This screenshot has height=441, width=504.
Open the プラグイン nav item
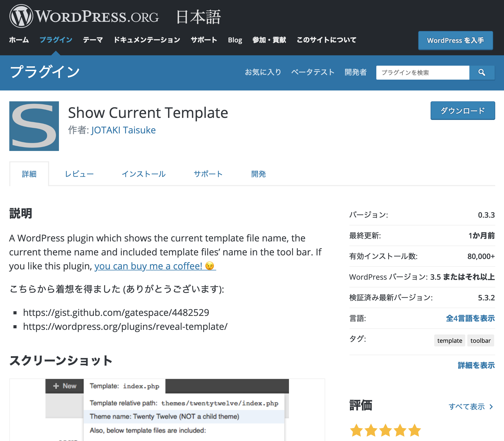click(x=56, y=40)
